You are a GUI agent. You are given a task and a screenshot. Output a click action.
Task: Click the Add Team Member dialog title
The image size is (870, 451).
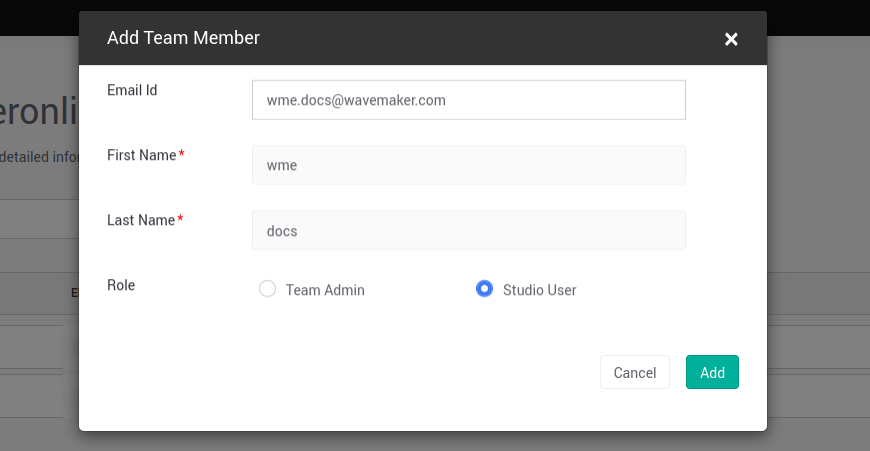(183, 38)
